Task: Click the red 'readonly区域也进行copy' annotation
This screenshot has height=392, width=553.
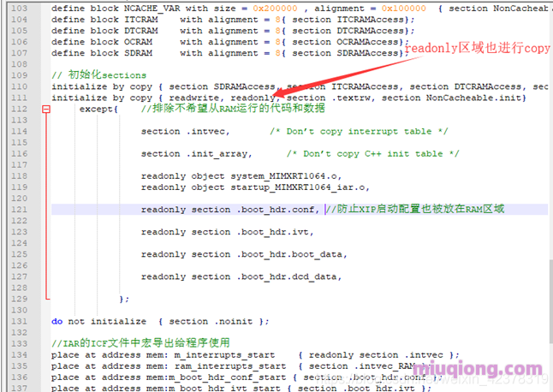Action: pyautogui.click(x=477, y=49)
